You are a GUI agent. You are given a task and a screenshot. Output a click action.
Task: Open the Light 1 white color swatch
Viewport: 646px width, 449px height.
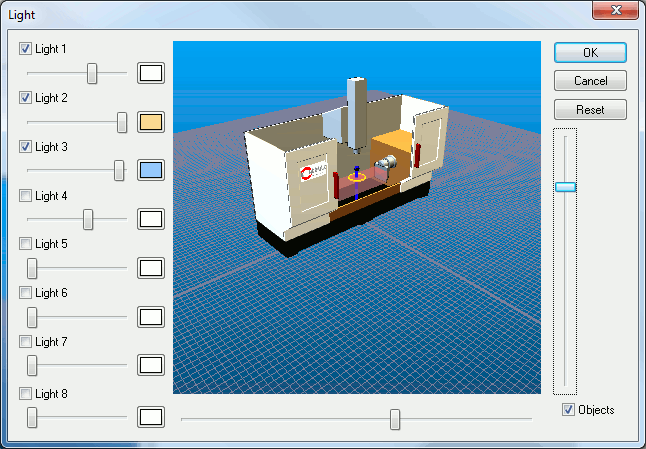151,73
